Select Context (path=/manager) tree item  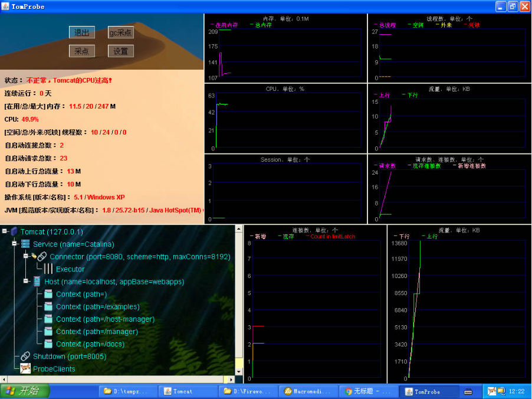tap(97, 332)
